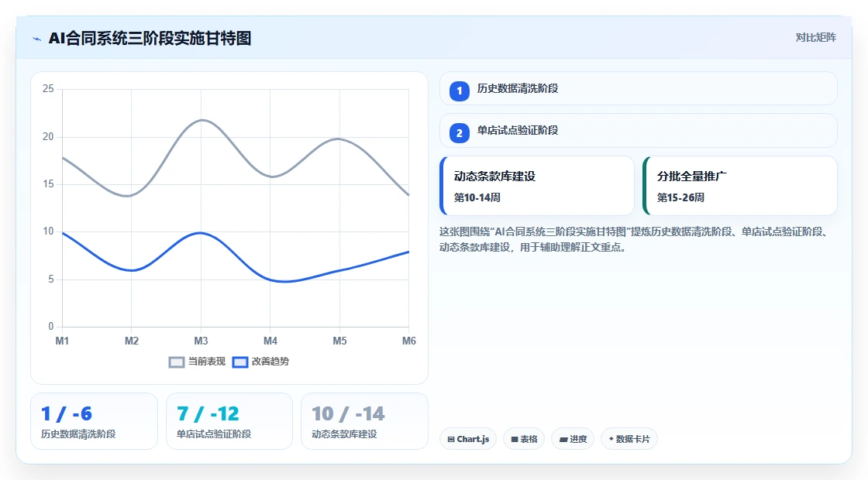Click the lightning icon beside the title

(x=37, y=39)
